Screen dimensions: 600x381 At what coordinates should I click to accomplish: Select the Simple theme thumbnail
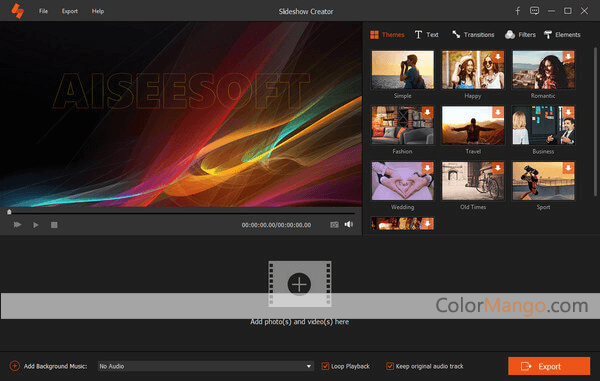tap(403, 70)
